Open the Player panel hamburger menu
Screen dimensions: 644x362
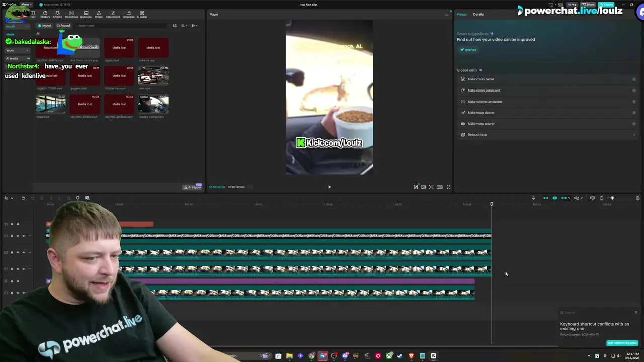click(x=446, y=14)
